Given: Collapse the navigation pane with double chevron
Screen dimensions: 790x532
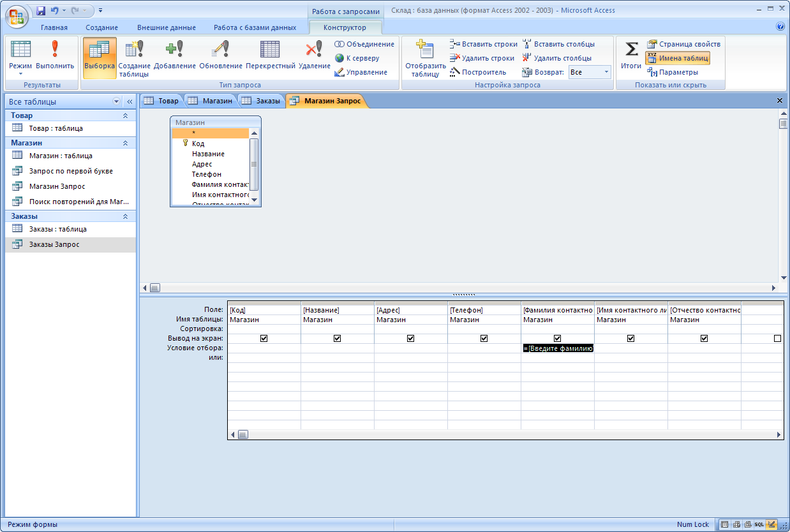Looking at the screenshot, I should pos(129,101).
